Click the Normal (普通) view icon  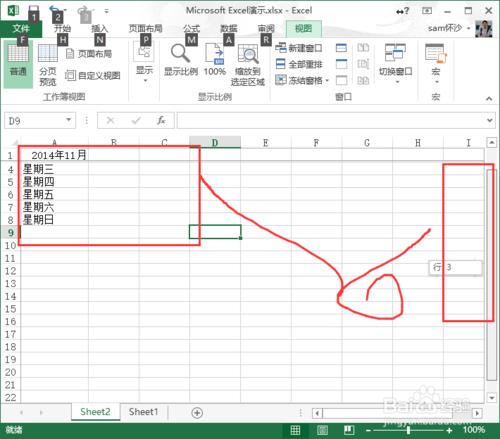(x=18, y=63)
